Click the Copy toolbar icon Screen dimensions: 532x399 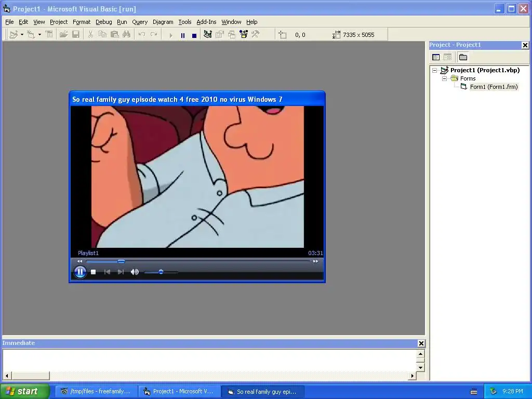click(102, 35)
